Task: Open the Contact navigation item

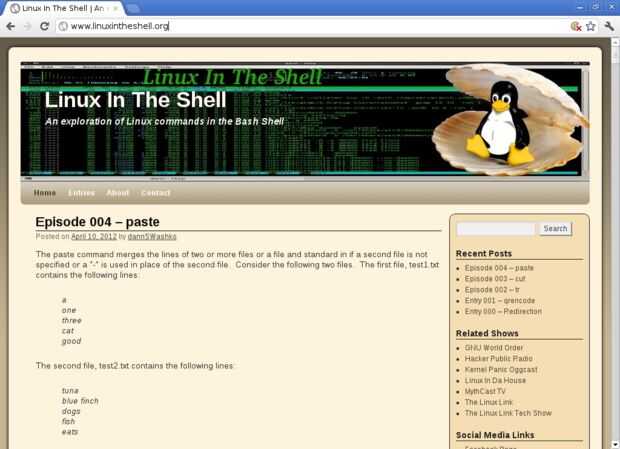Action: click(x=155, y=193)
